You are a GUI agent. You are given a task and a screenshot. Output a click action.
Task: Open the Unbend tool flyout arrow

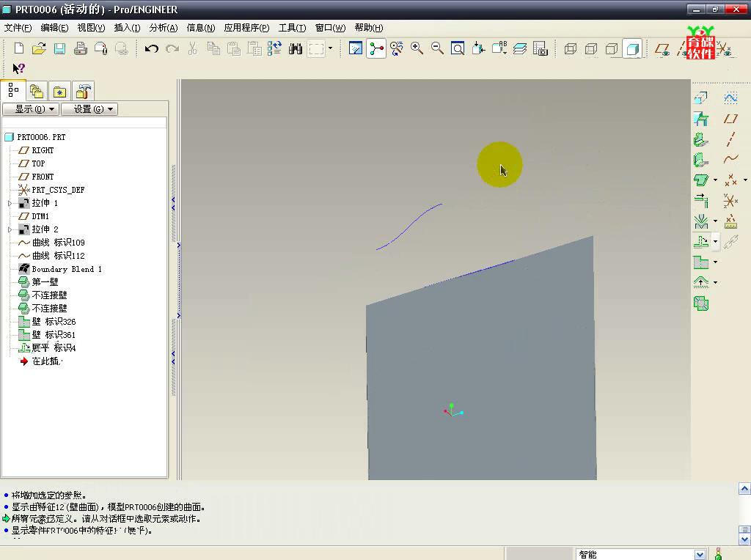(716, 242)
